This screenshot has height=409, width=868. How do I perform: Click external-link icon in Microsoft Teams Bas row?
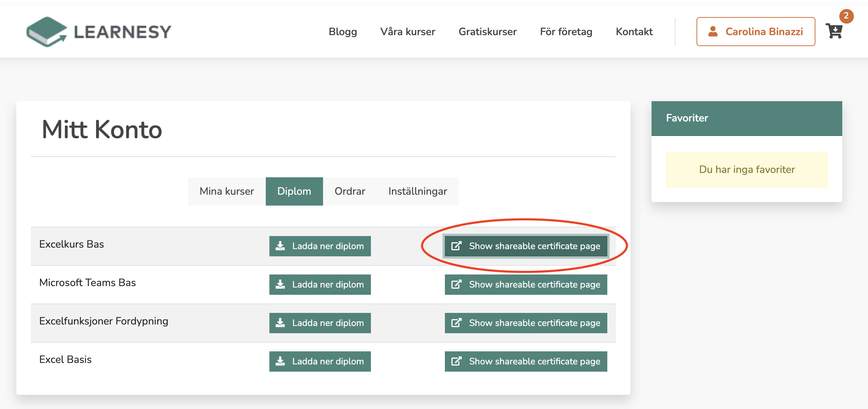coord(456,284)
